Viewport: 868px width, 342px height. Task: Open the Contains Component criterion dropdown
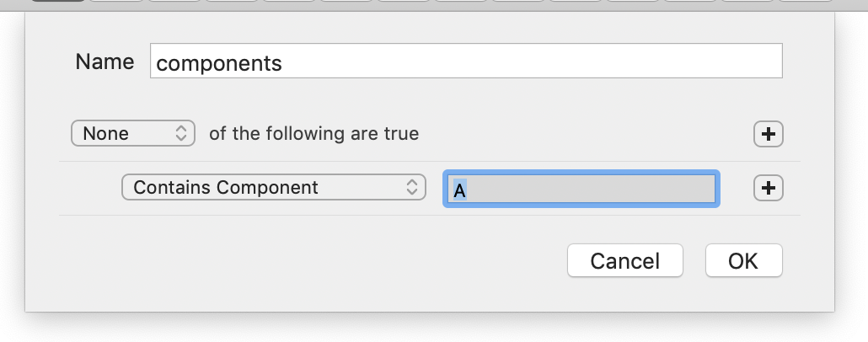click(273, 187)
